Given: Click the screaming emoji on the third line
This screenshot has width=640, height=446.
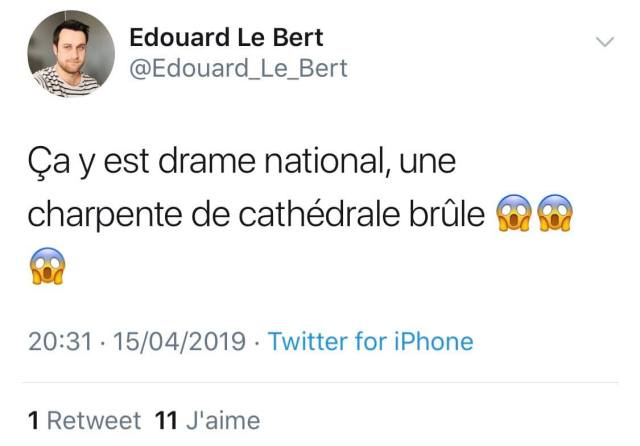Looking at the screenshot, I should tap(48, 264).
